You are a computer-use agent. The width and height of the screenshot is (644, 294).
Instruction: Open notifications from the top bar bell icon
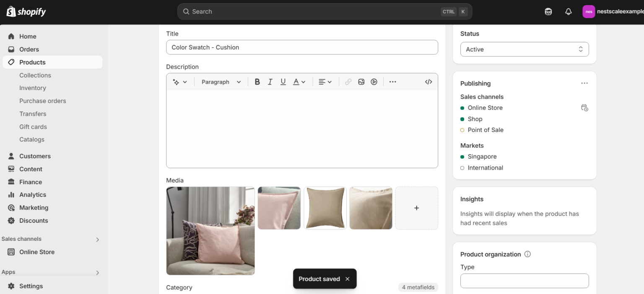click(568, 11)
